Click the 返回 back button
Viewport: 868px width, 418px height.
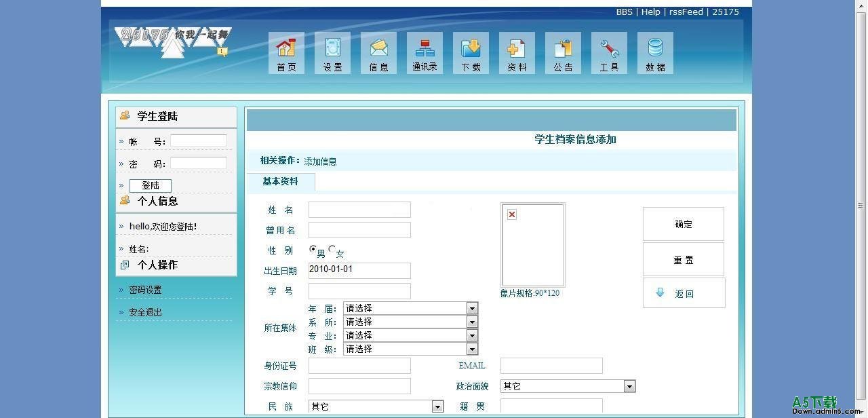pyautogui.click(x=684, y=292)
